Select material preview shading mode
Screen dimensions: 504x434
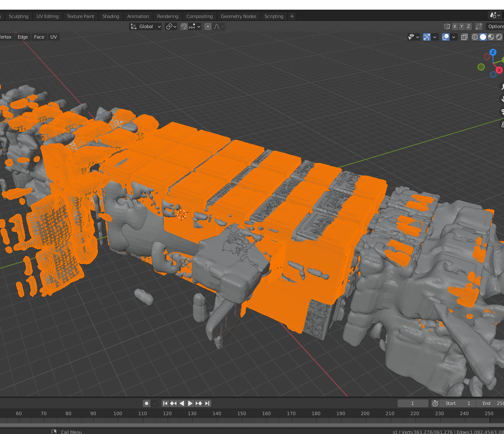[491, 37]
